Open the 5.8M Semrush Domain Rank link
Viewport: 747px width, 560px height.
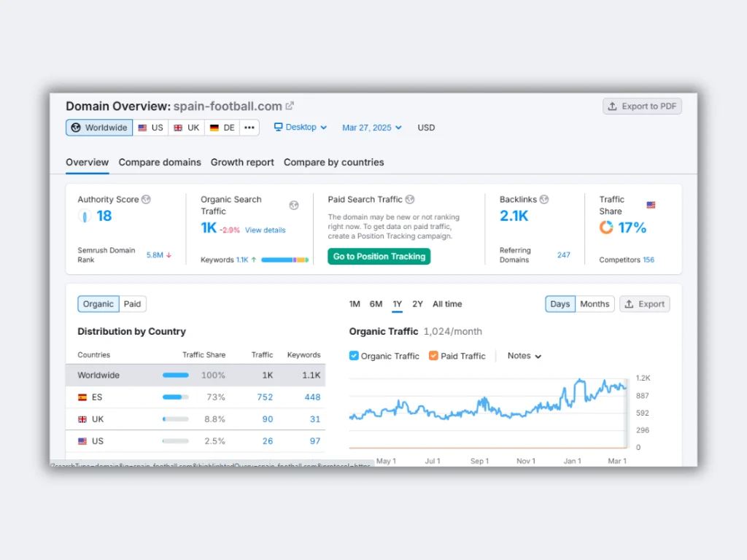click(x=155, y=255)
